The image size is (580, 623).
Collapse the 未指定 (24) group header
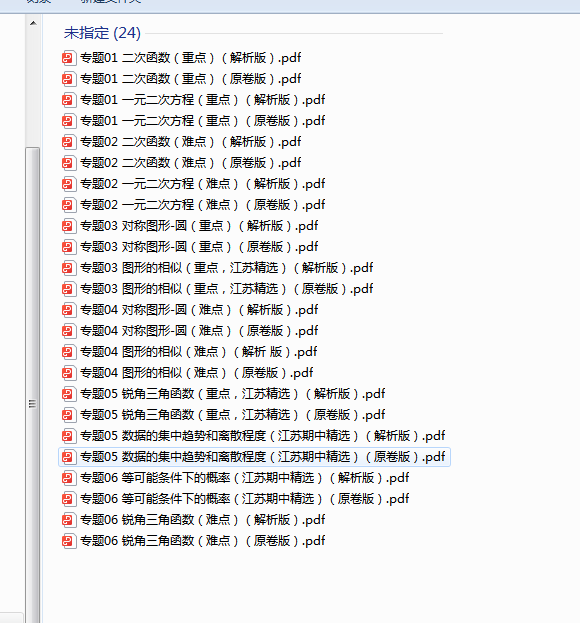pos(102,33)
